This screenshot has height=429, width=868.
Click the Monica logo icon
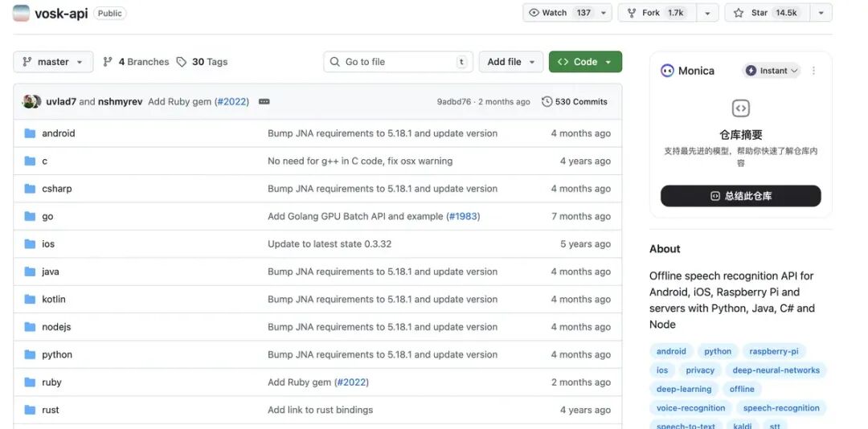point(667,71)
